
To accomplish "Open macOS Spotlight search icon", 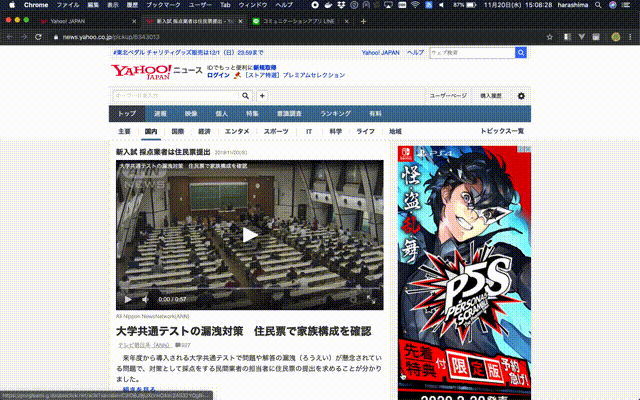I will click(598, 5).
